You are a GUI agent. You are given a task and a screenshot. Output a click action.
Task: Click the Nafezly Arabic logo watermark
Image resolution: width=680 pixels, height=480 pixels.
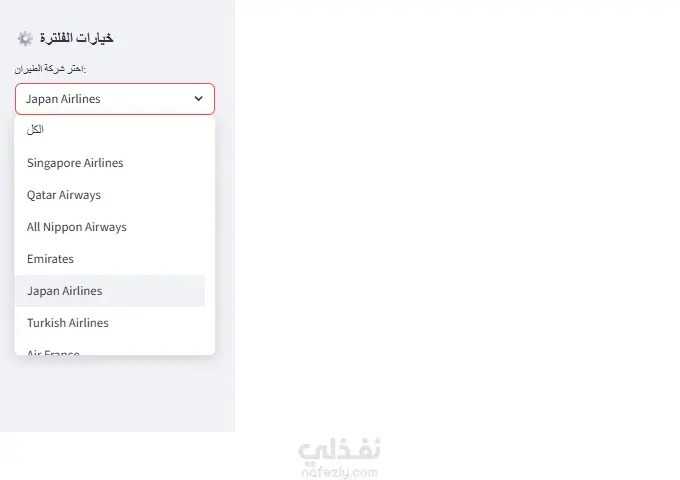340,451
